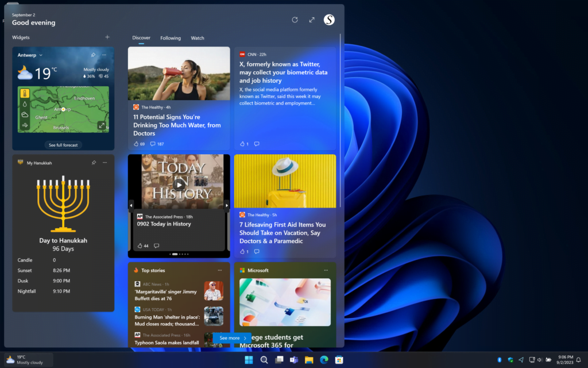Click the Mostly cloudy weather condition text
The width and height of the screenshot is (588, 368).
(x=96, y=70)
